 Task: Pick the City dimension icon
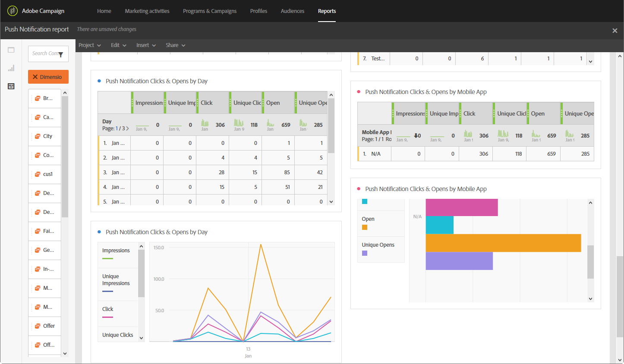[38, 136]
